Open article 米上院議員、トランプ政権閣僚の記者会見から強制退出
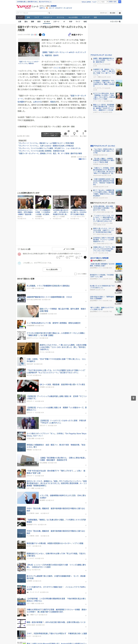Screen dimensions: 138x644 pyautogui.click(x=48, y=286)
